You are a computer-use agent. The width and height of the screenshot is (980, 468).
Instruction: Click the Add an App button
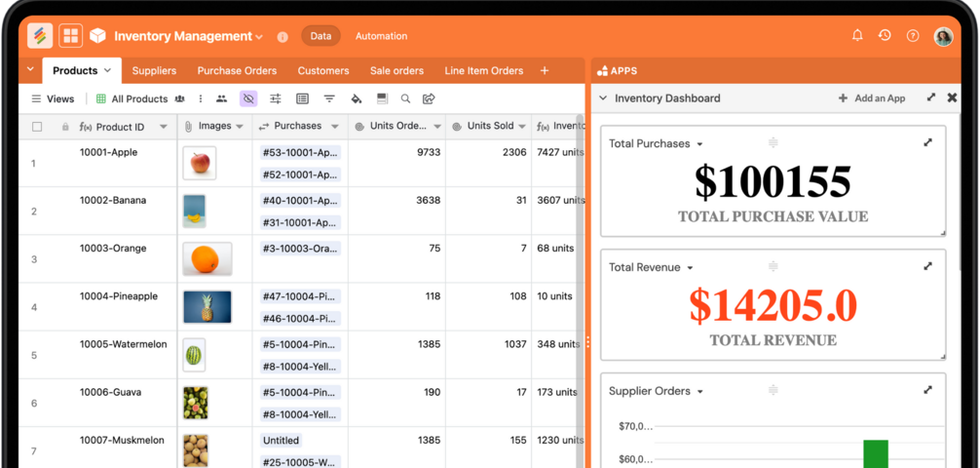click(872, 98)
